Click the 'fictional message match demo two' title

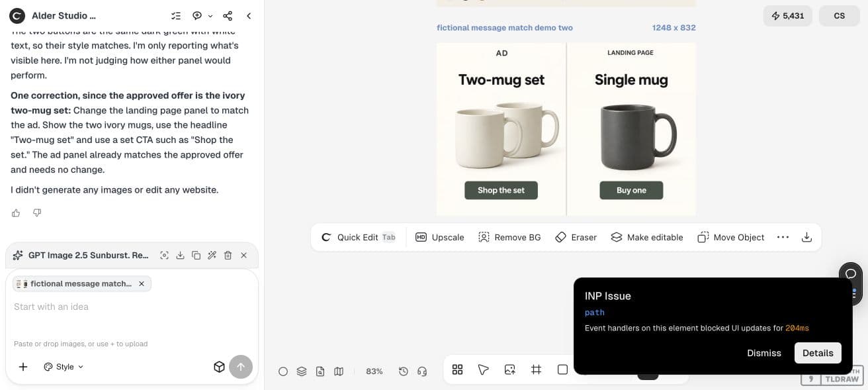pyautogui.click(x=505, y=28)
